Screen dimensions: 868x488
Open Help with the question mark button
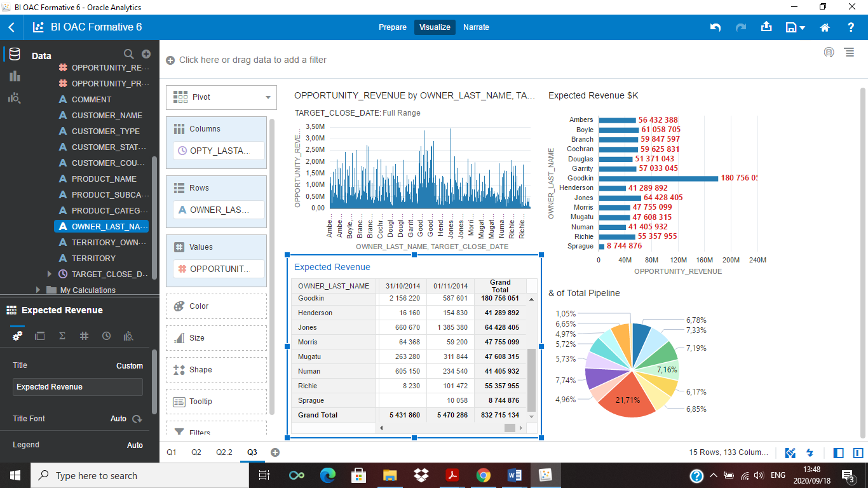(850, 27)
